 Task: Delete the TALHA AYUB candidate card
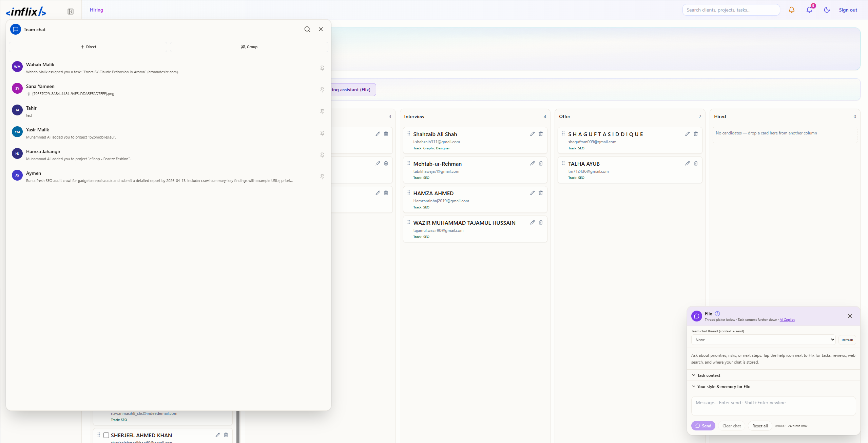coord(696,163)
